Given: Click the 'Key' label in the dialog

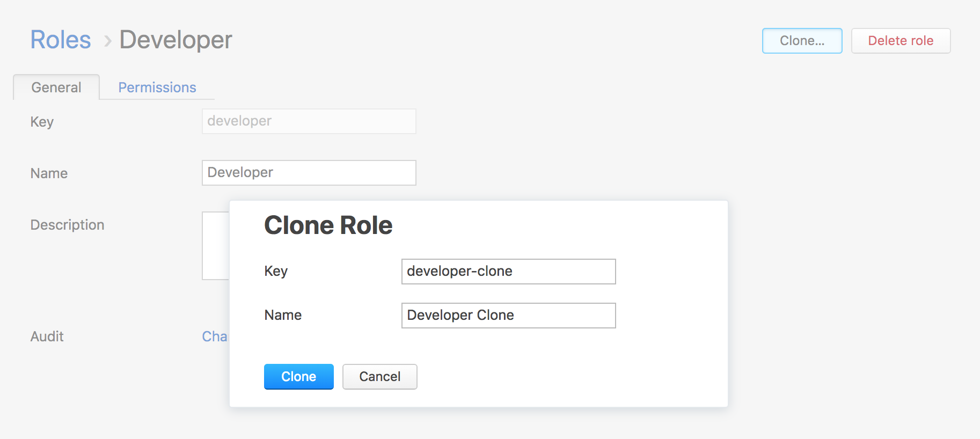Looking at the screenshot, I should [x=276, y=271].
